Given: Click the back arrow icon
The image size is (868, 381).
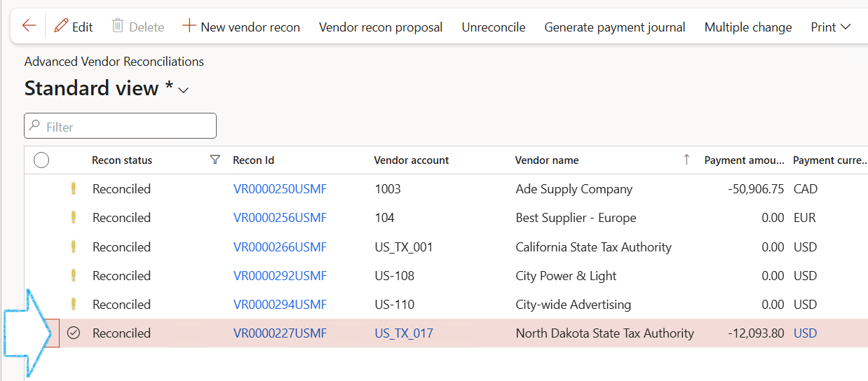Looking at the screenshot, I should pos(29,26).
